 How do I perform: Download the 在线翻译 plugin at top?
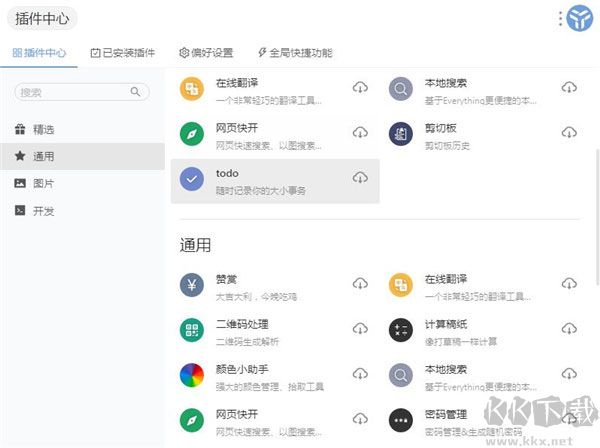tap(360, 88)
